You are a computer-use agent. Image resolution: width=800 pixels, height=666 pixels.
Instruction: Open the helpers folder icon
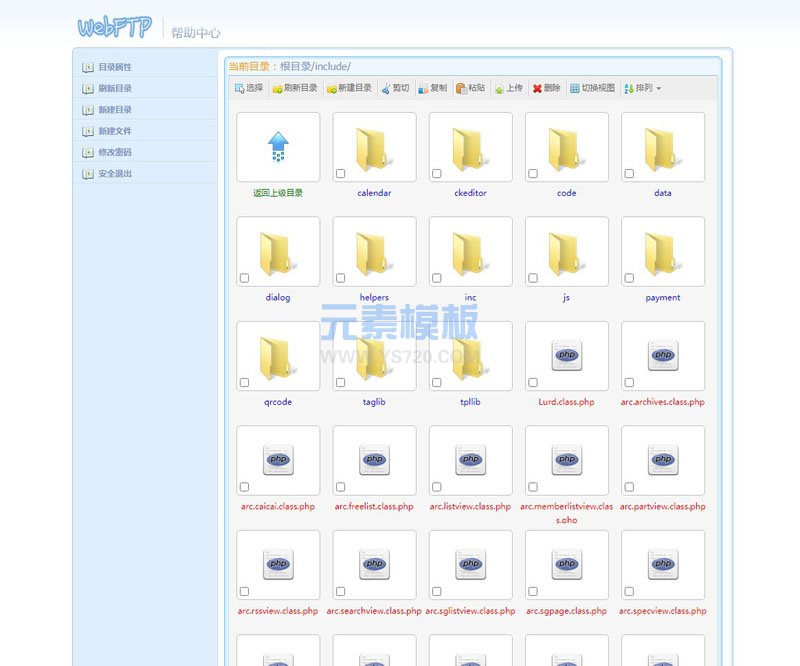tap(374, 254)
